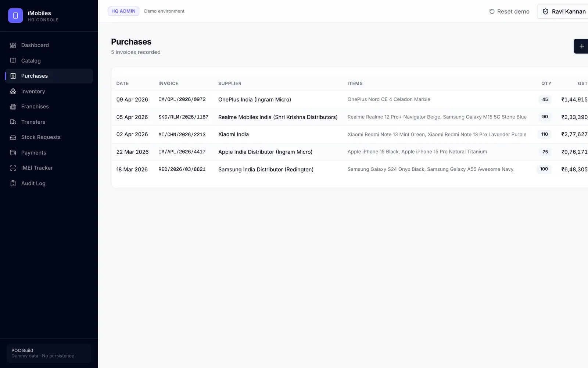The height and width of the screenshot is (368, 588).
Task: Click the POC Build info card
Action: click(49, 353)
